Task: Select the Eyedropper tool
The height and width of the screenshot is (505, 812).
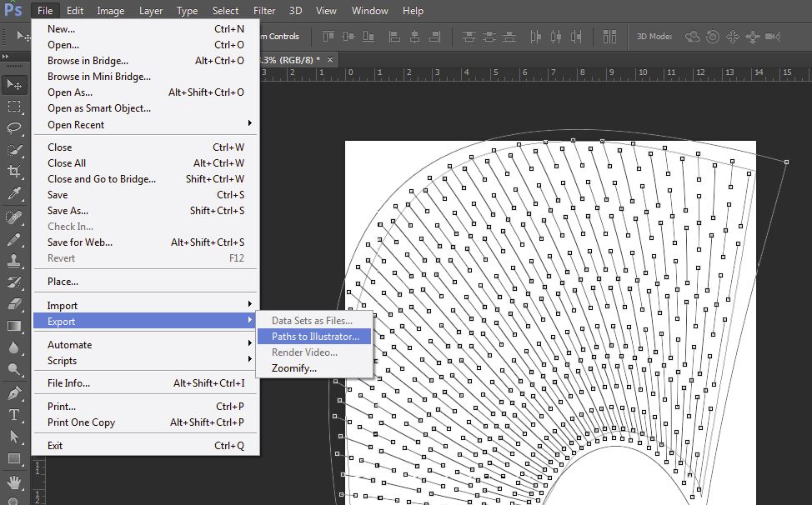Action: 14,193
